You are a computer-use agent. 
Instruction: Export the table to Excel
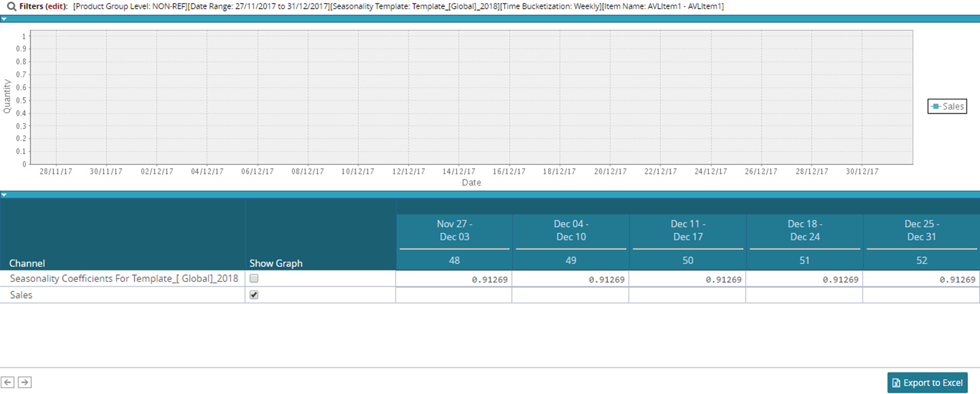[927, 383]
